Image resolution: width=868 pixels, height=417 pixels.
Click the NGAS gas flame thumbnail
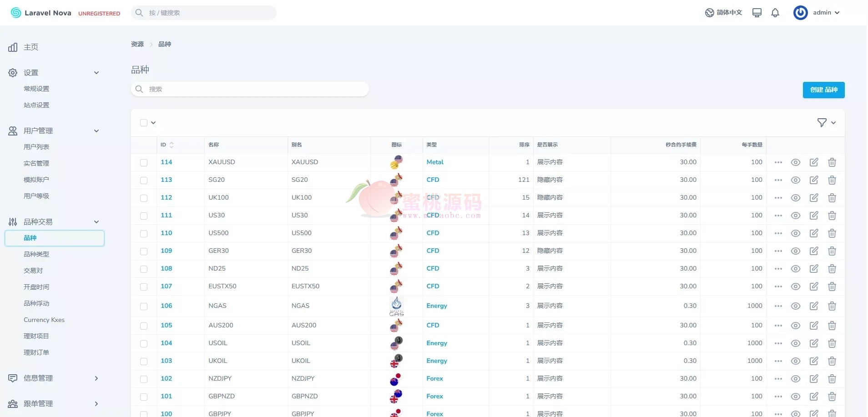396,306
